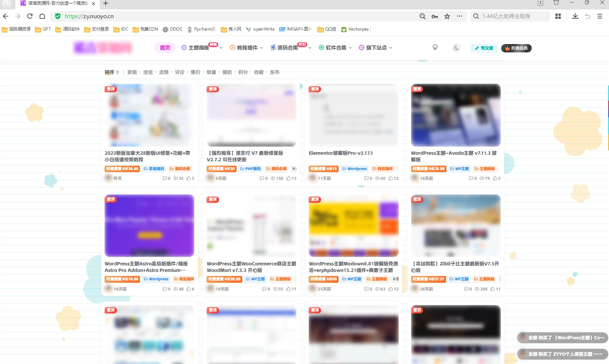This screenshot has height=364, width=609.
Task: Click the undo closed tab icon
Action: pos(587,16)
